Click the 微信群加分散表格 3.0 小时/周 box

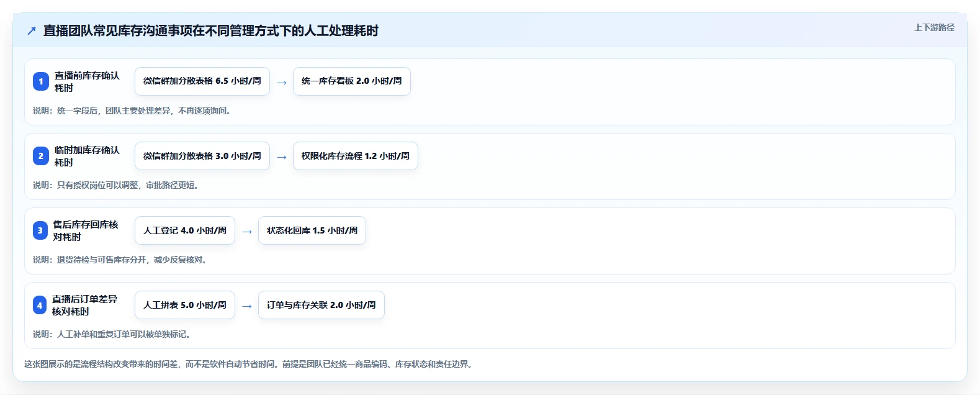[x=202, y=156]
